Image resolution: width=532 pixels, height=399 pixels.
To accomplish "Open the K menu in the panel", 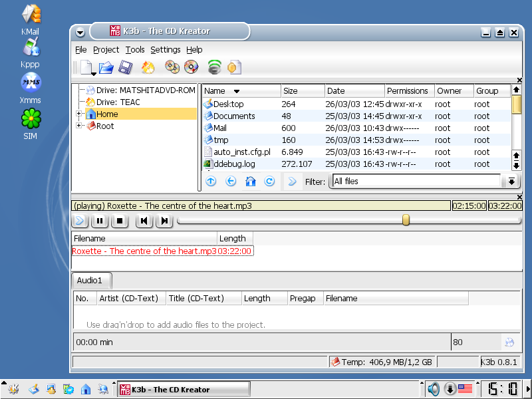I will pos(13,389).
